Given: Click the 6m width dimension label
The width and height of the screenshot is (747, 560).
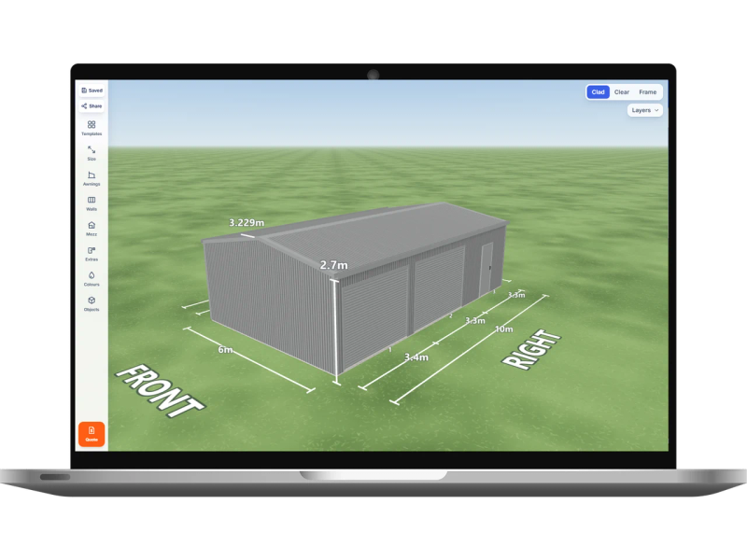Looking at the screenshot, I should pyautogui.click(x=225, y=349).
